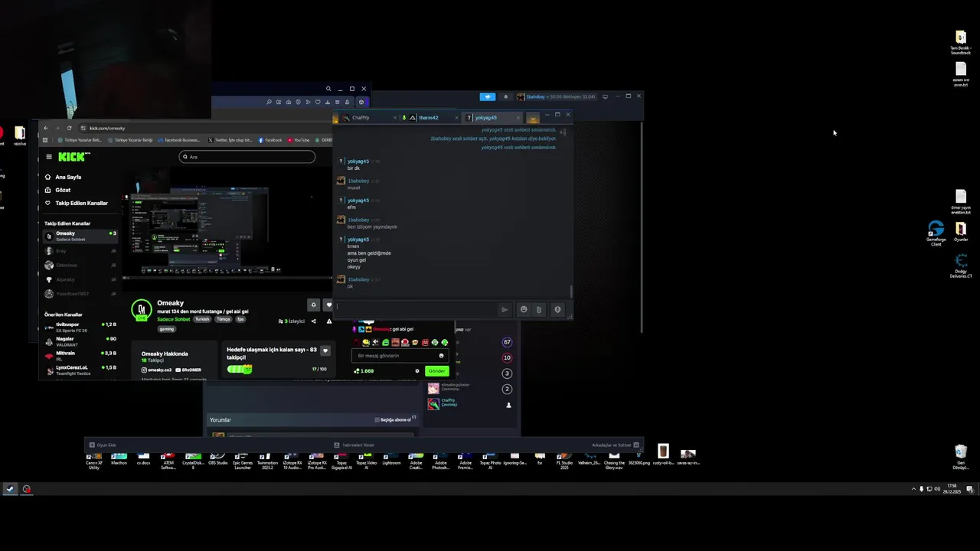Send message with chat arrow button
This screenshot has height=551, width=980.
coord(505,310)
